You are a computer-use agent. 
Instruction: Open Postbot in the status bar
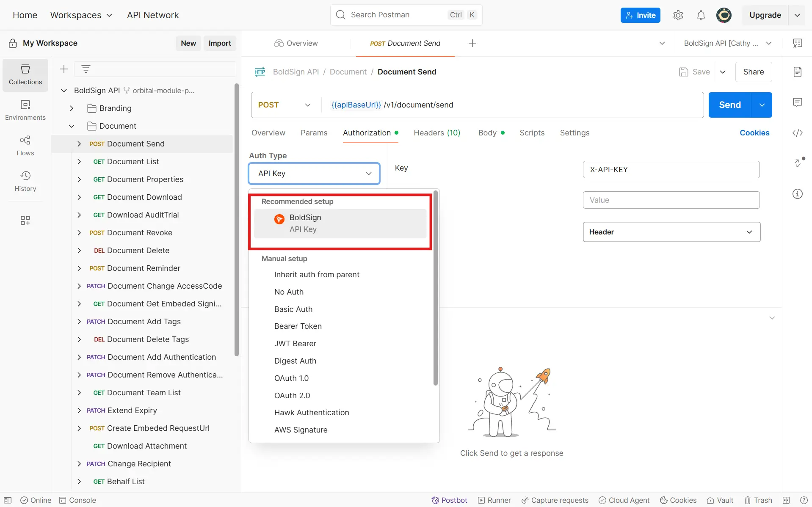click(449, 500)
